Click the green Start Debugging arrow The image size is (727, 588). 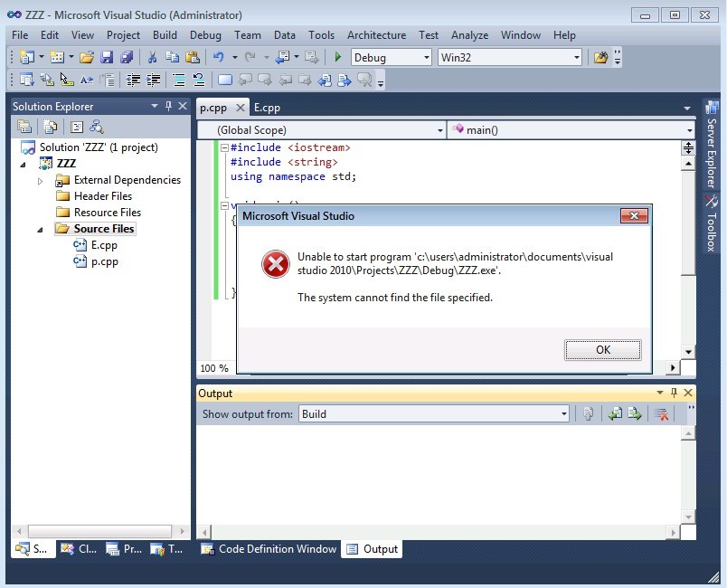pyautogui.click(x=337, y=57)
